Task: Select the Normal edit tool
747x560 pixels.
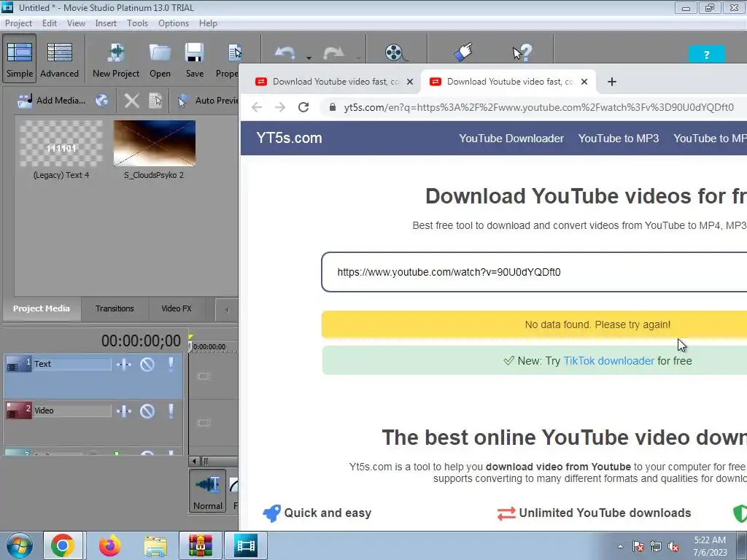Action: (x=208, y=491)
